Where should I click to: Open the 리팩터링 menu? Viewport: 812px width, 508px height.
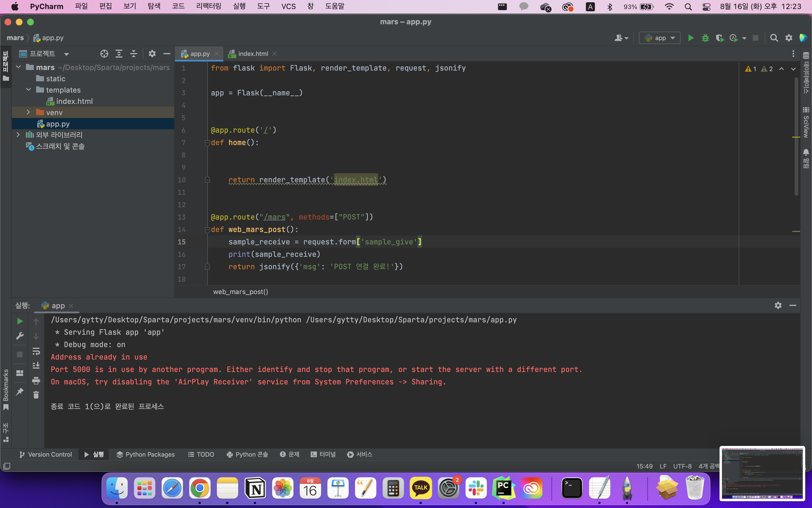click(209, 6)
